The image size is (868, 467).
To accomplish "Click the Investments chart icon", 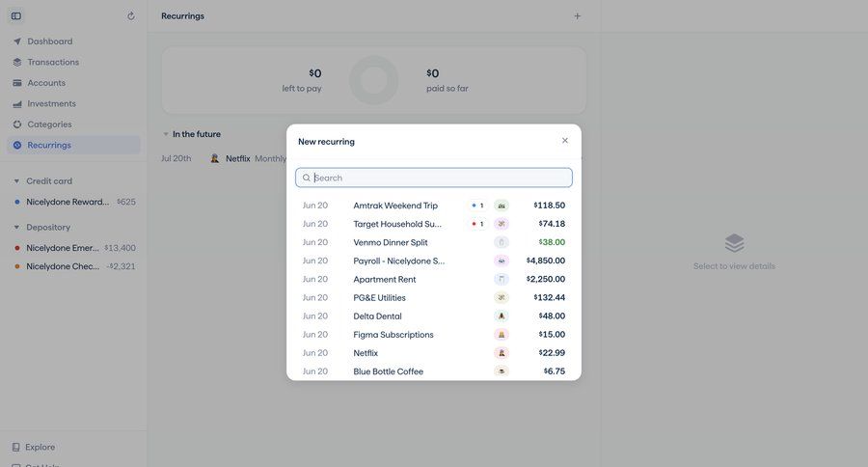I will pos(17,103).
